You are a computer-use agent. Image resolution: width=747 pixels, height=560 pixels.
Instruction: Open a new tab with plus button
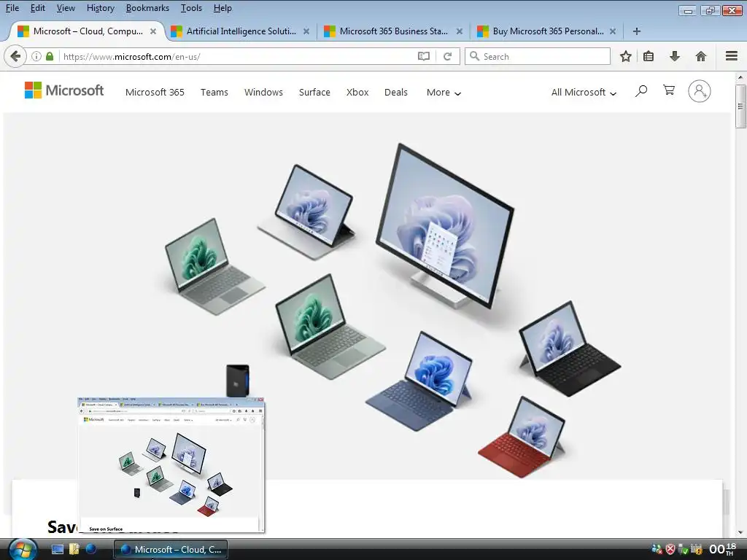tap(636, 31)
